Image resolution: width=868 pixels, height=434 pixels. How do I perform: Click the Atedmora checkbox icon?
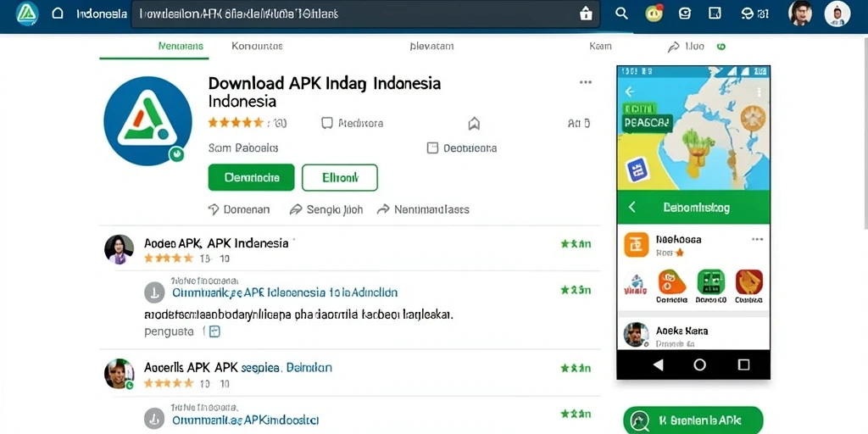[327, 123]
